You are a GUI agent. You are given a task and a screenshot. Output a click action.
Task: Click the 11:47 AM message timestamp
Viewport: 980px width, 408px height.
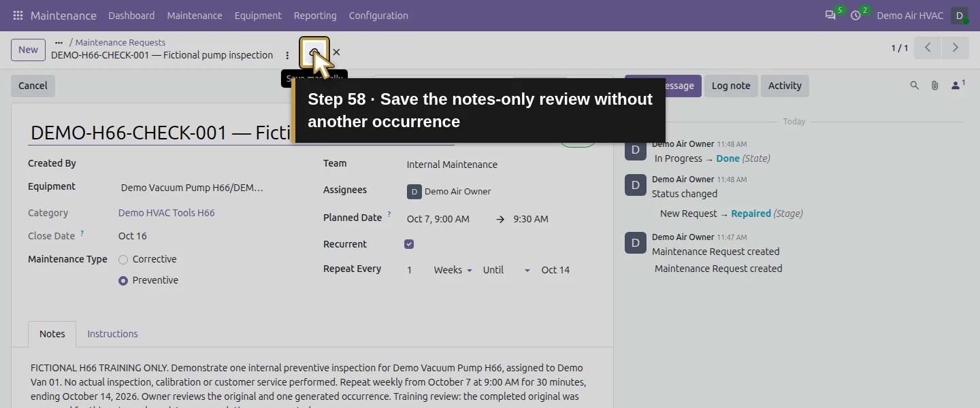[732, 237]
